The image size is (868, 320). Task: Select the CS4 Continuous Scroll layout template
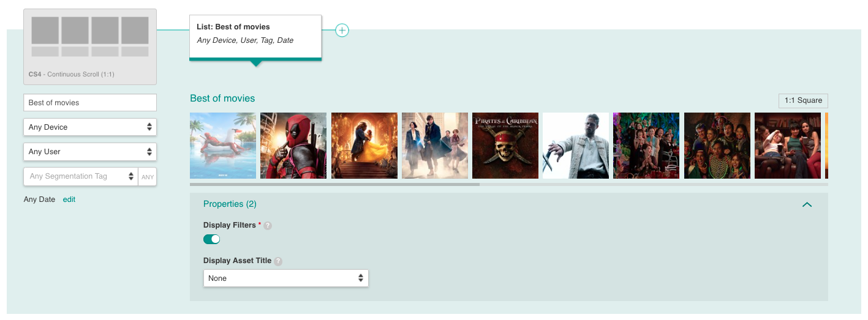point(90,47)
